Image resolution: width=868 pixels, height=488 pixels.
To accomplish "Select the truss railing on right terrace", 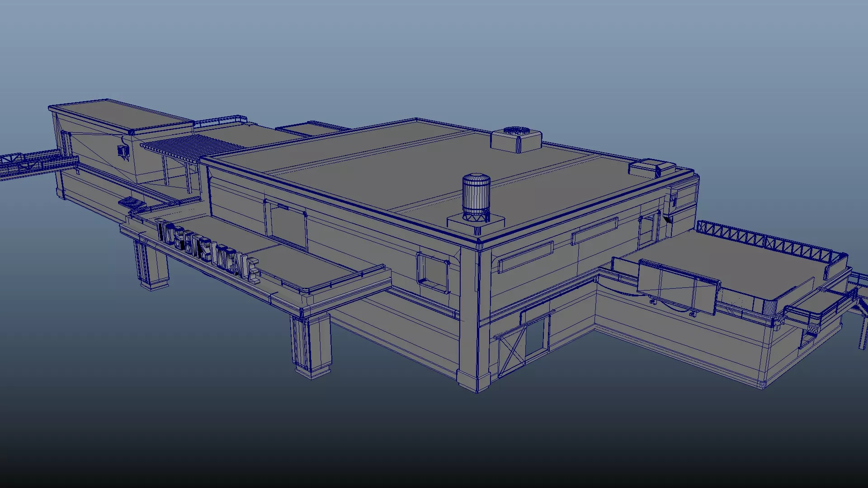I will point(764,240).
